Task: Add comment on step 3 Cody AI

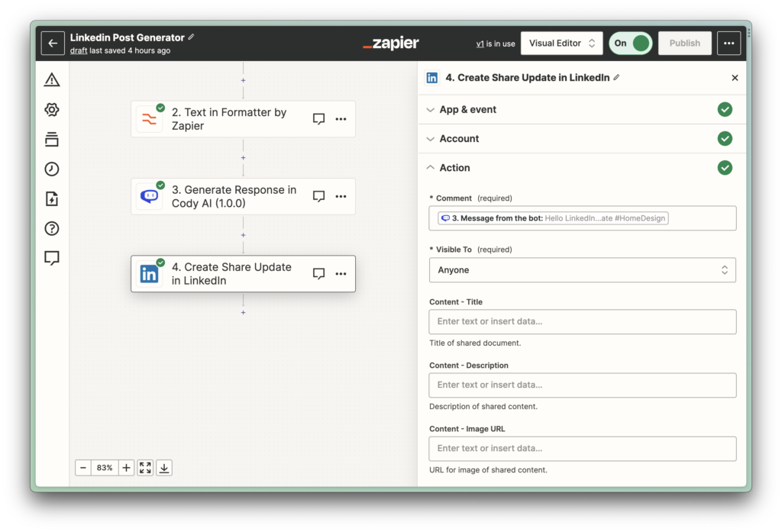Action: pos(318,196)
